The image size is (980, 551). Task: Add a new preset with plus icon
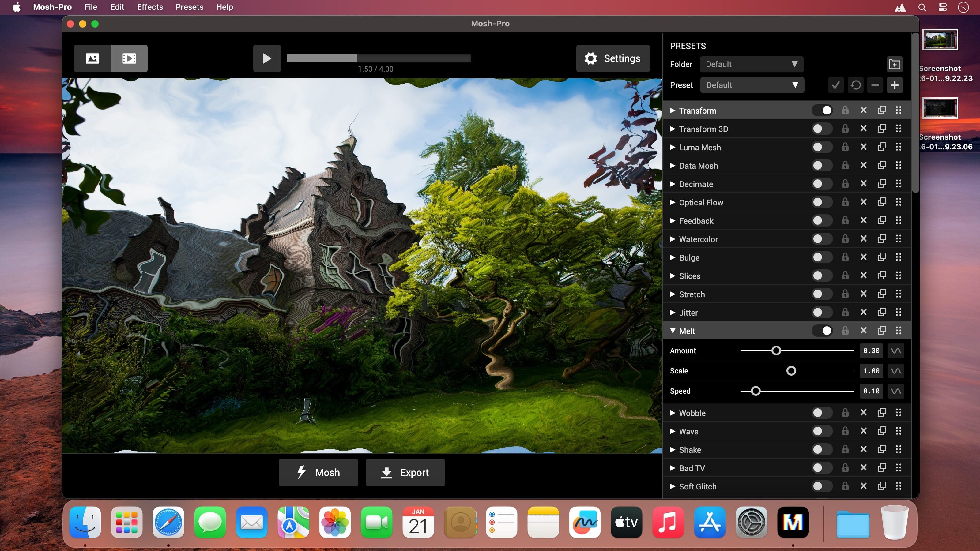pos(894,85)
